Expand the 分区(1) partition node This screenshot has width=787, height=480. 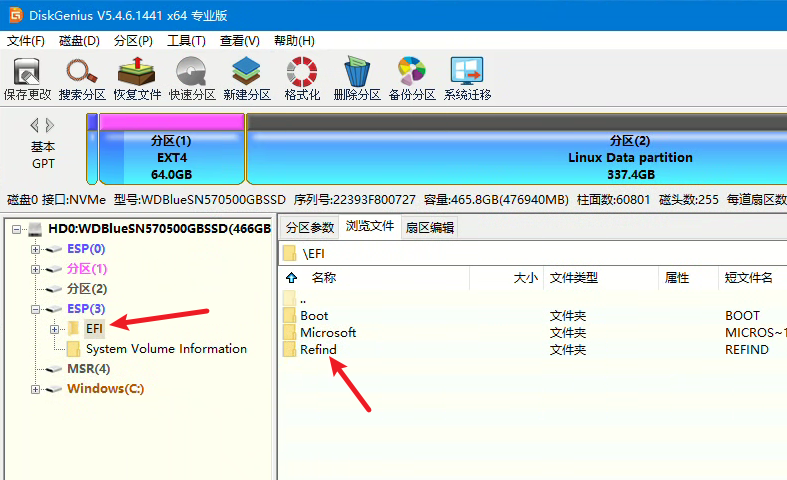point(35,269)
